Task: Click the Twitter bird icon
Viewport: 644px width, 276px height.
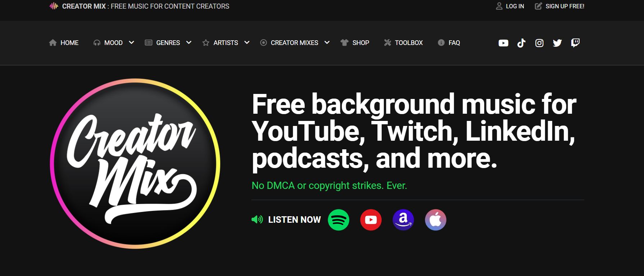Action: click(557, 43)
